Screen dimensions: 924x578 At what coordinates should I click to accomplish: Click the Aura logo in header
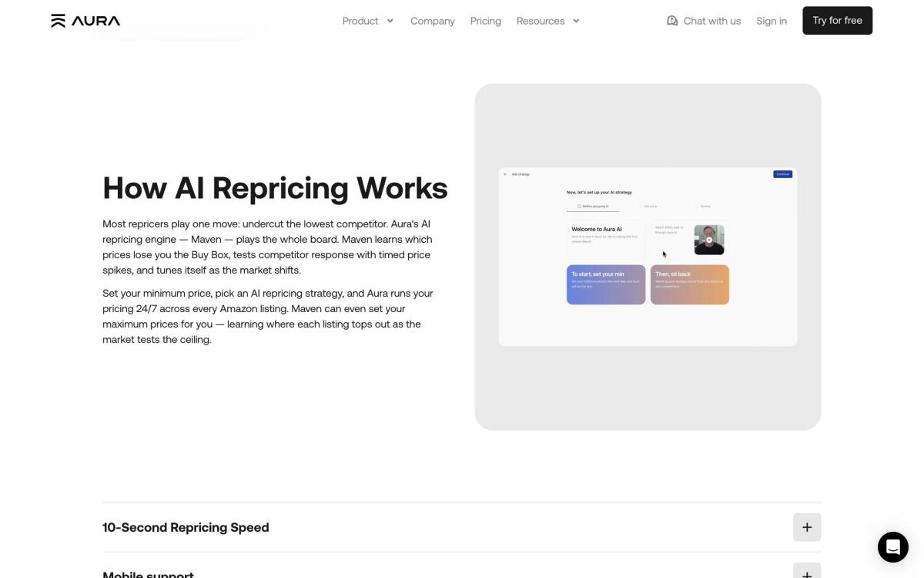click(x=85, y=21)
